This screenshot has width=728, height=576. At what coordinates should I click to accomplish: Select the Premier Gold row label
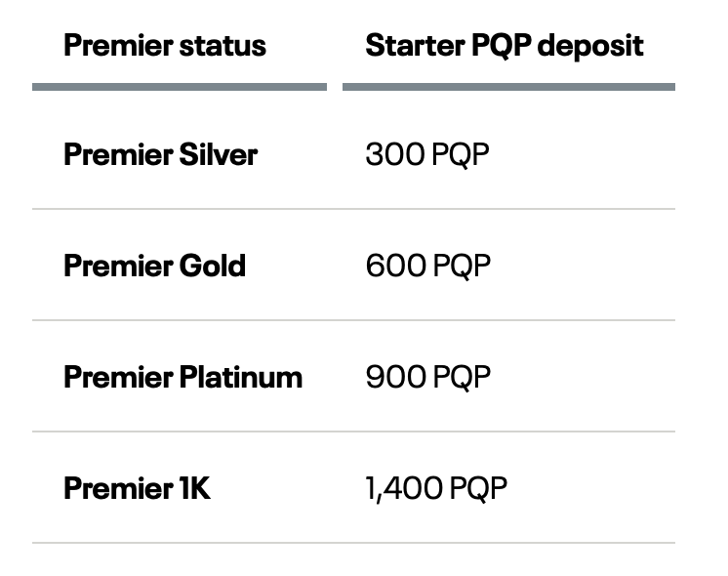pos(154,266)
